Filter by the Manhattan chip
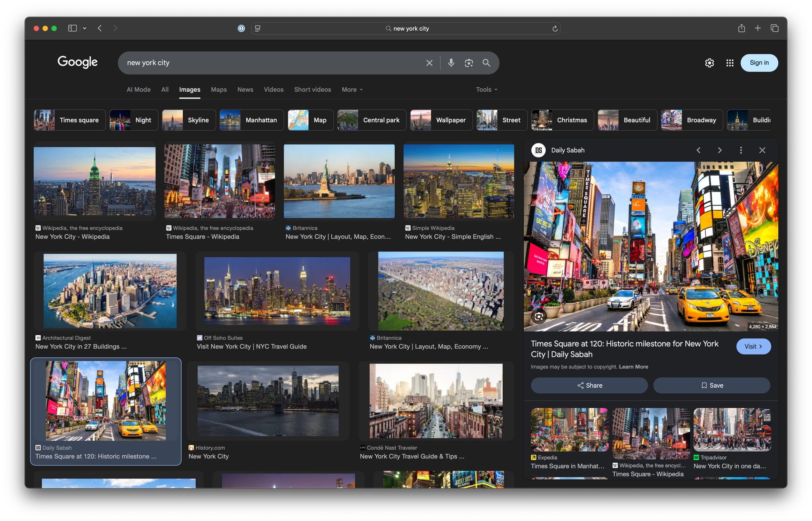 (252, 120)
